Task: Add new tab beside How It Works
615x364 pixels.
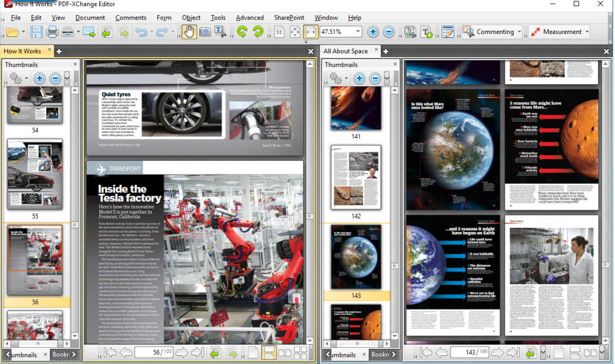Action: tap(59, 51)
